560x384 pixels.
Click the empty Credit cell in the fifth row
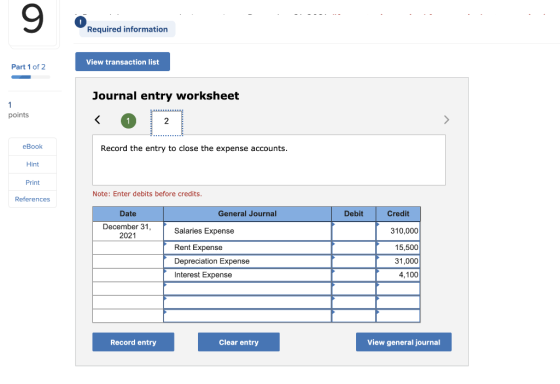[398, 289]
